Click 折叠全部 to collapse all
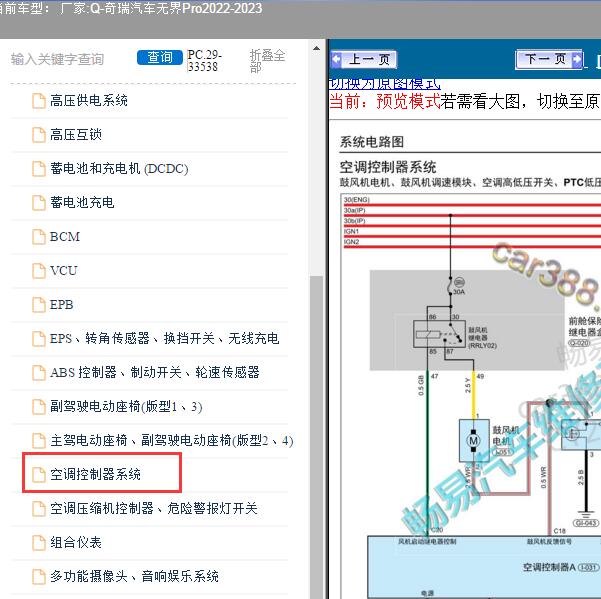Image resolution: width=601 pixels, height=599 pixels. (x=267, y=61)
